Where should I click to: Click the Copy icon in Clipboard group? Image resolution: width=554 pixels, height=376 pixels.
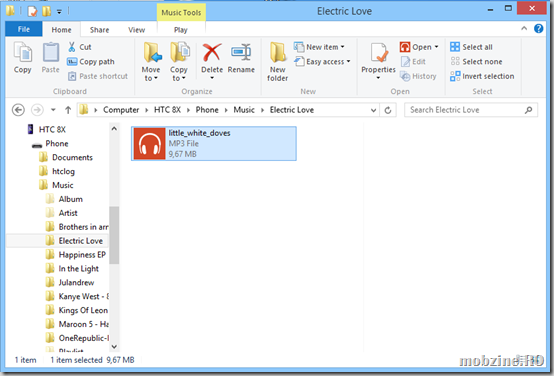click(23, 57)
